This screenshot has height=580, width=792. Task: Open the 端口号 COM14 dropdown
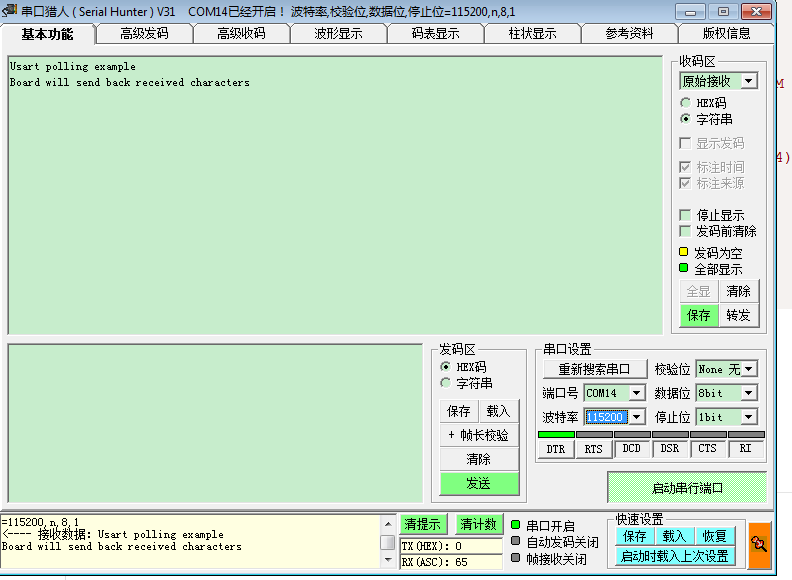click(636, 393)
